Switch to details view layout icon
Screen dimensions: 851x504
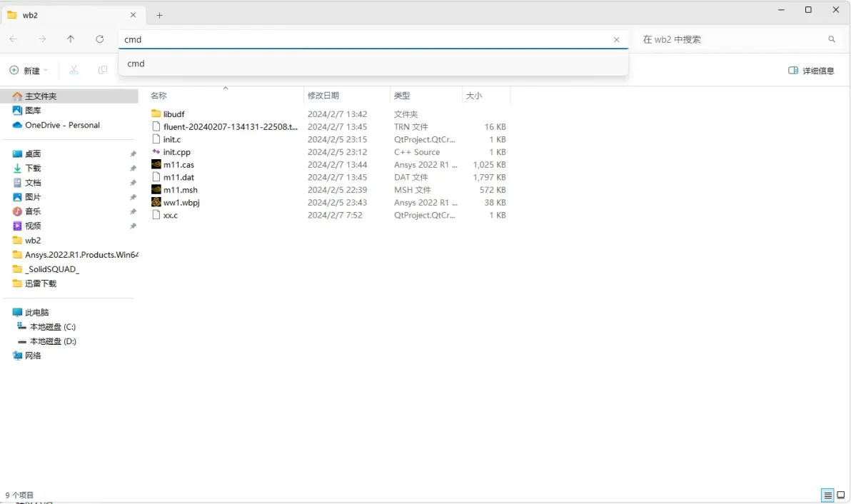(827, 495)
